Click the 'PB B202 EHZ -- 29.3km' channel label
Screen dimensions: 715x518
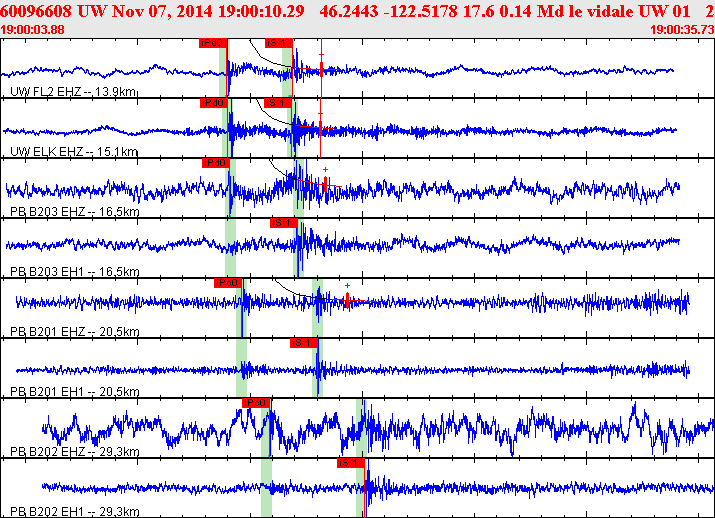74,451
